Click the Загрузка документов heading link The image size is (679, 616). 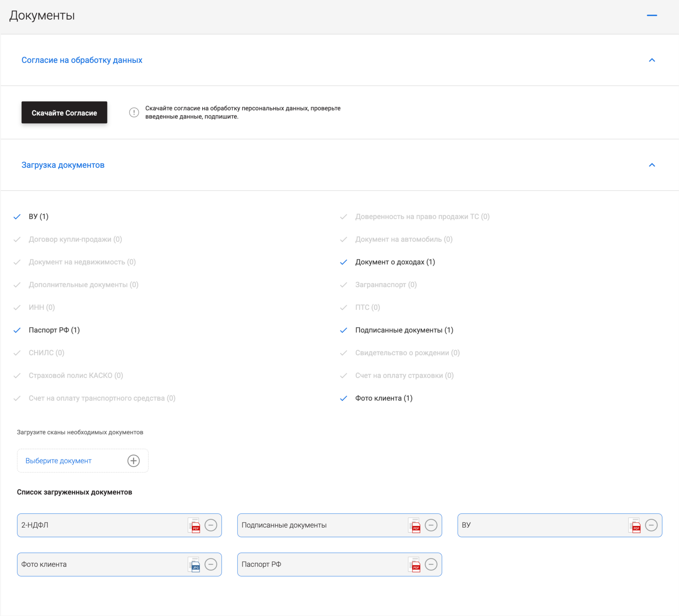click(x=63, y=165)
